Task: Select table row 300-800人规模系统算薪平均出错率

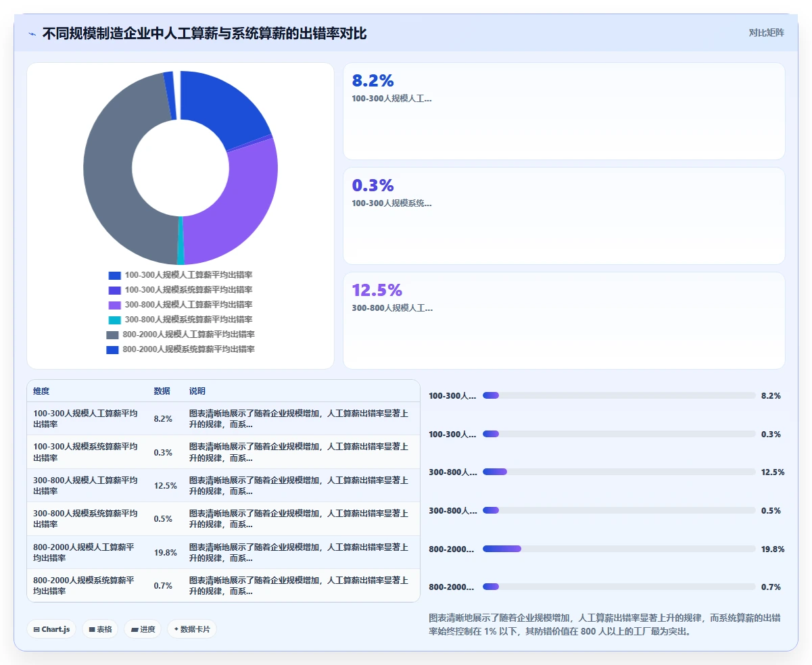Action: tap(223, 518)
